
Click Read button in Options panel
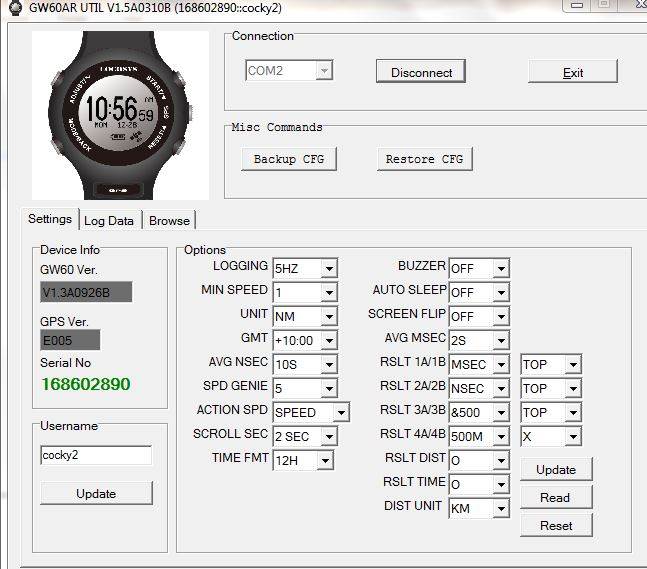tap(555, 497)
